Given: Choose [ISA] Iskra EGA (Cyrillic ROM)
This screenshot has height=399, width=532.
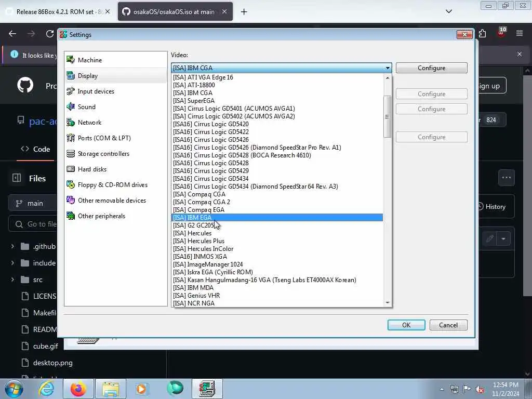Looking at the screenshot, I should point(277,272).
